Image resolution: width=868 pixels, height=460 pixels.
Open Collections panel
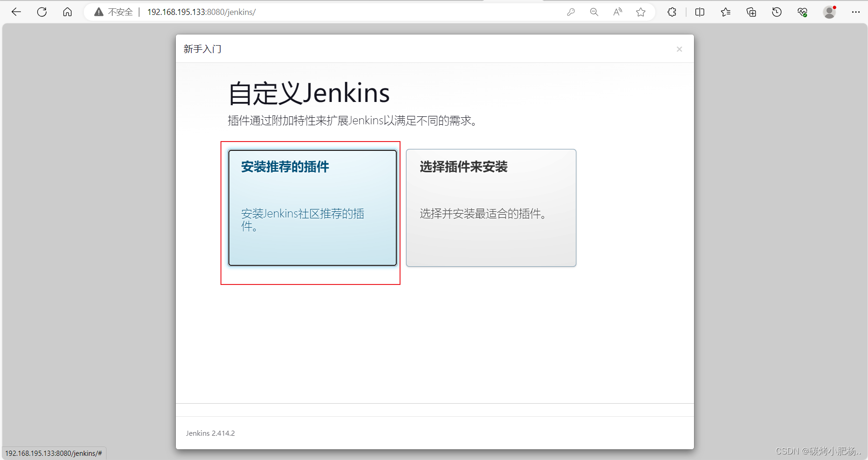click(751, 12)
